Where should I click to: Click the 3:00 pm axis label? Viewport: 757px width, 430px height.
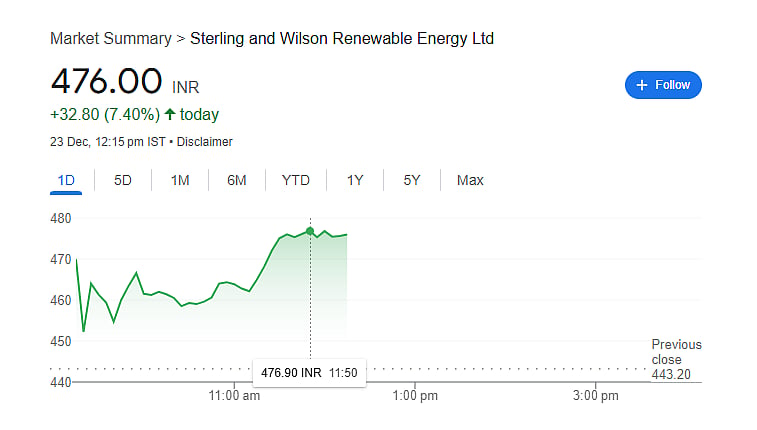pyautogui.click(x=595, y=396)
